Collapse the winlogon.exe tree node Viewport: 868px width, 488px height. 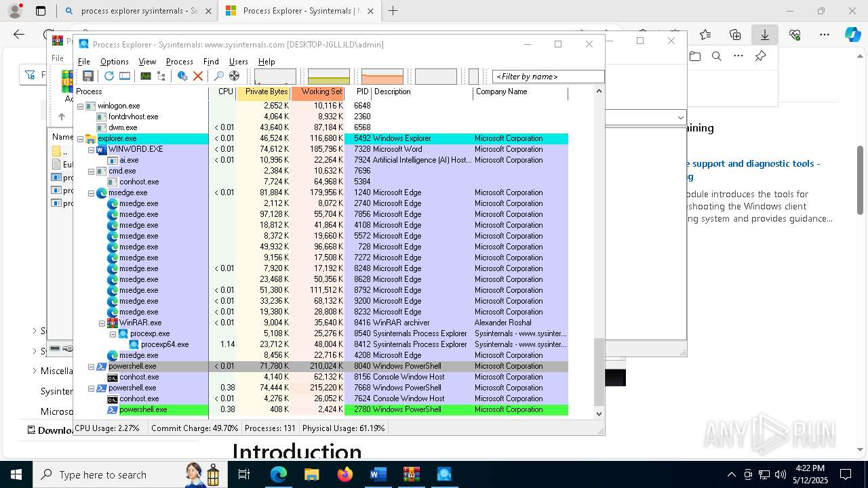[x=80, y=106]
